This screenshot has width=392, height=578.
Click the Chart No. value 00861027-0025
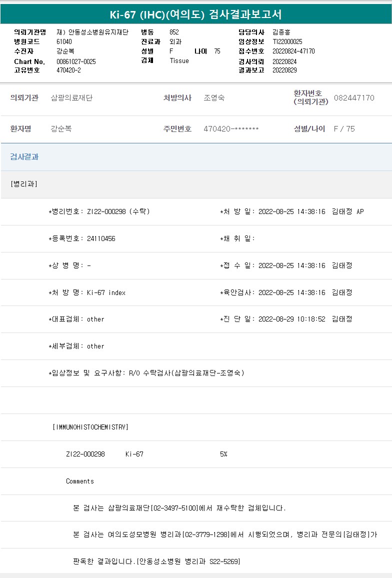point(76,61)
